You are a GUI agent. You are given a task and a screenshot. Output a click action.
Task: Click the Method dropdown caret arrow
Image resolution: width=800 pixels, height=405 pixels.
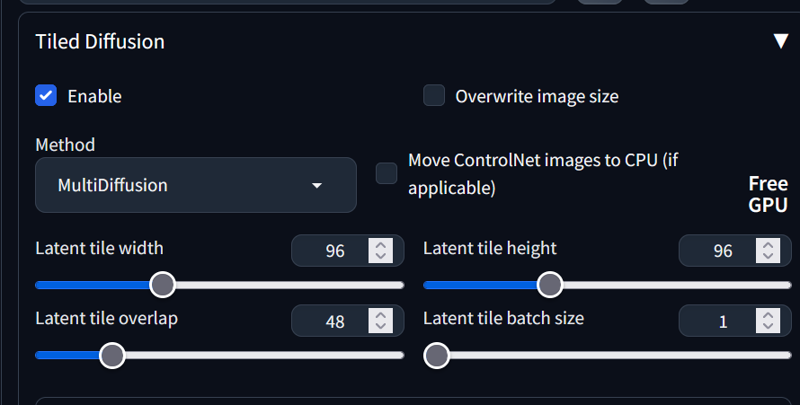pos(317,185)
